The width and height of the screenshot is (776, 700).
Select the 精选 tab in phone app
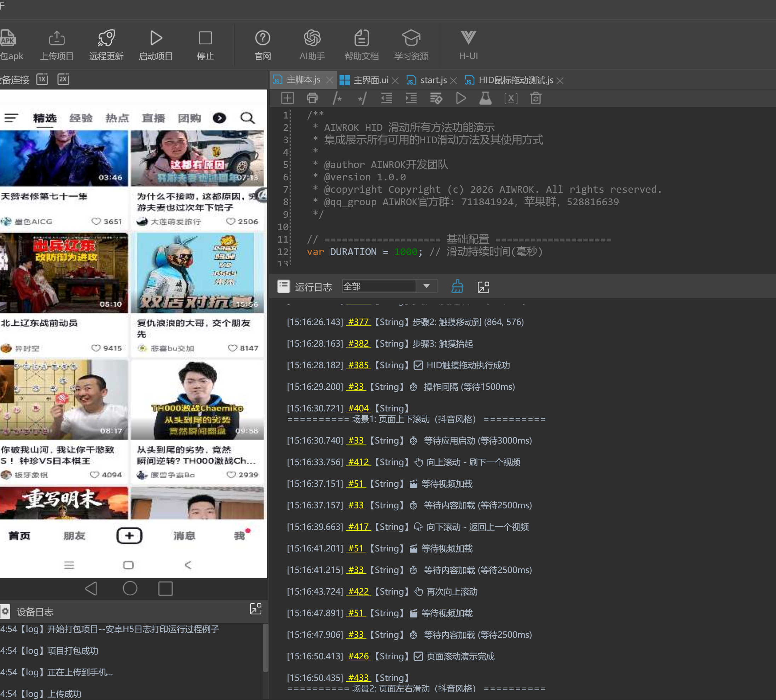45,118
